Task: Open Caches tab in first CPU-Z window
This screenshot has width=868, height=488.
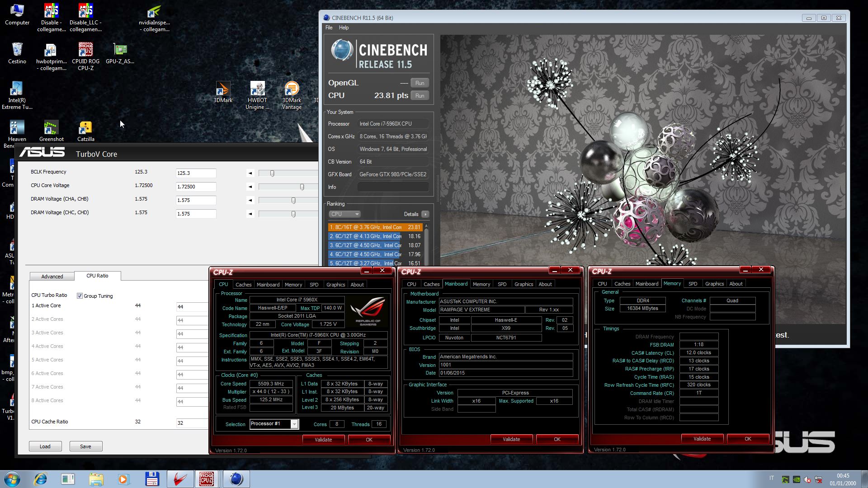Action: tap(243, 285)
